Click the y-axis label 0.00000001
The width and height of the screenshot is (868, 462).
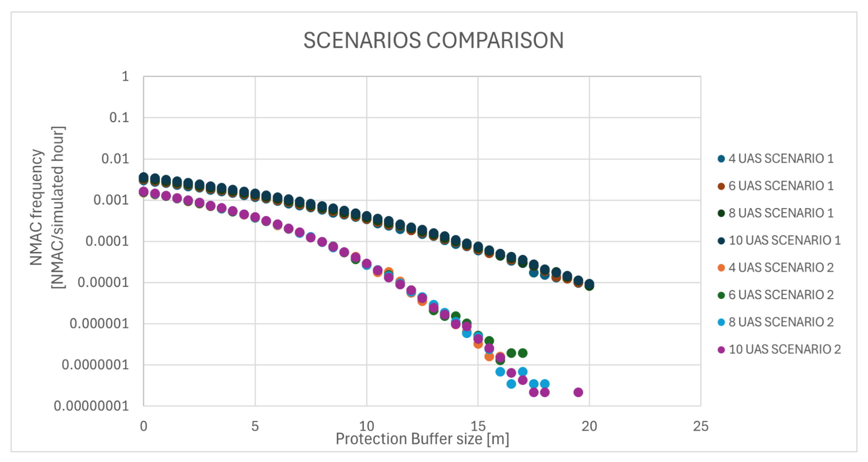(x=91, y=406)
